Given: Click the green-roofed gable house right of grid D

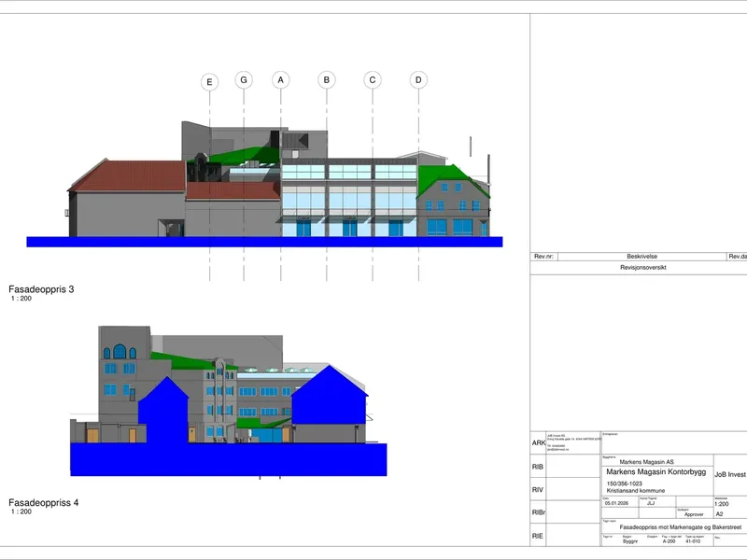Looking at the screenshot, I should 453,201.
